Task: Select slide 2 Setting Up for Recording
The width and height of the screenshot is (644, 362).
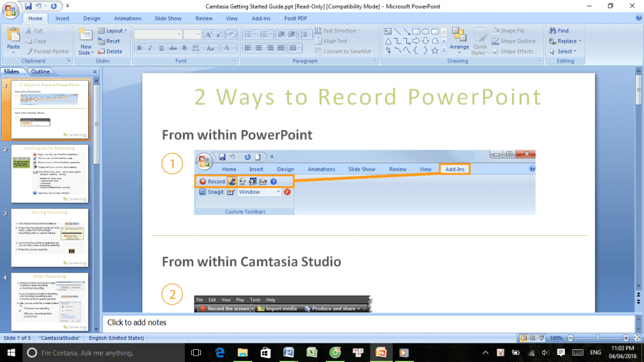Action: pyautogui.click(x=50, y=173)
